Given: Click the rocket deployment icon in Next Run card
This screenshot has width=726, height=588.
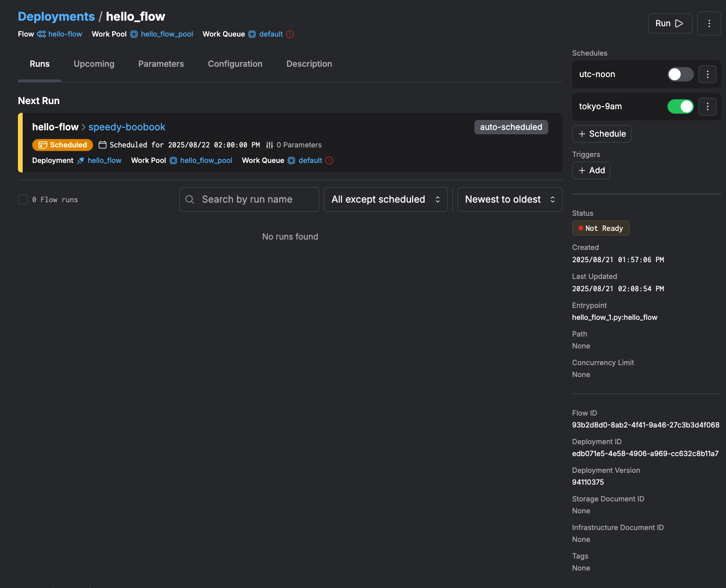Looking at the screenshot, I should pos(80,161).
